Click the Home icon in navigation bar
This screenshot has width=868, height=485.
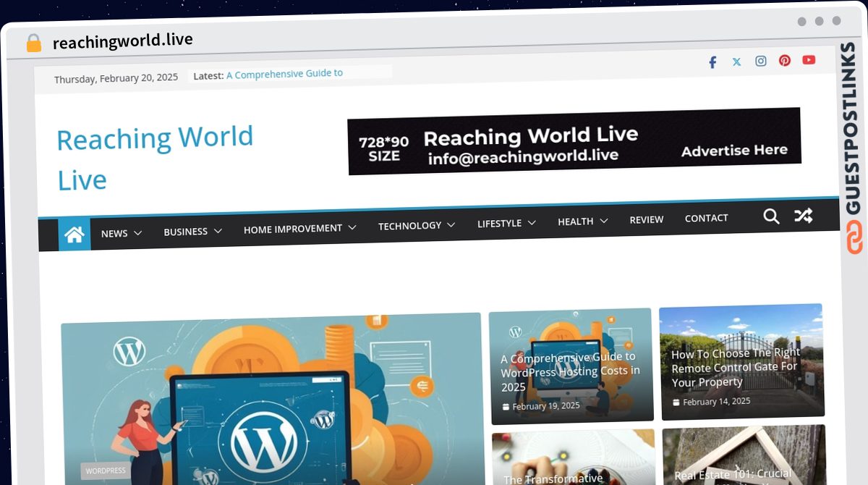click(x=75, y=234)
